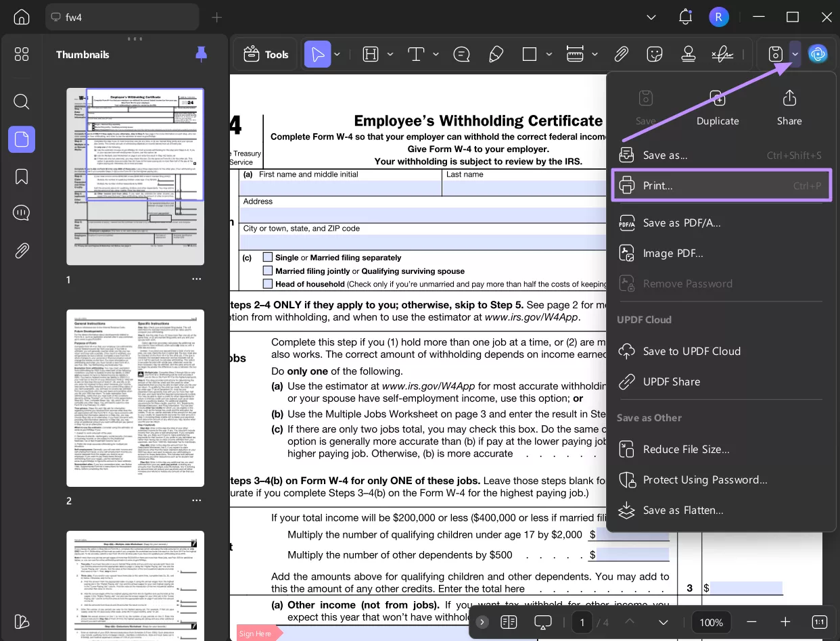840x641 pixels.
Task: Select Reduce File Size menu option
Action: [686, 449]
